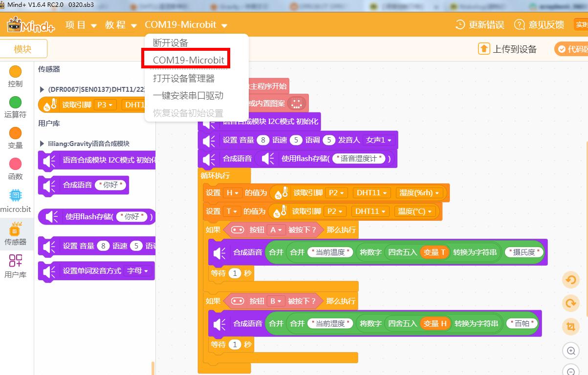The width and height of the screenshot is (588, 375).
Task: Open 发音人 女声1 dropdown
Action: [x=378, y=140]
